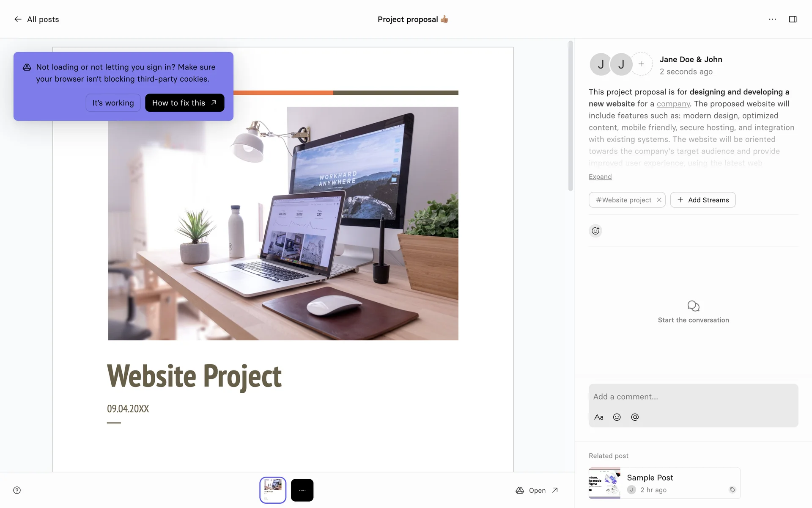Go back to All posts
Image resolution: width=812 pixels, height=508 pixels.
36,19
